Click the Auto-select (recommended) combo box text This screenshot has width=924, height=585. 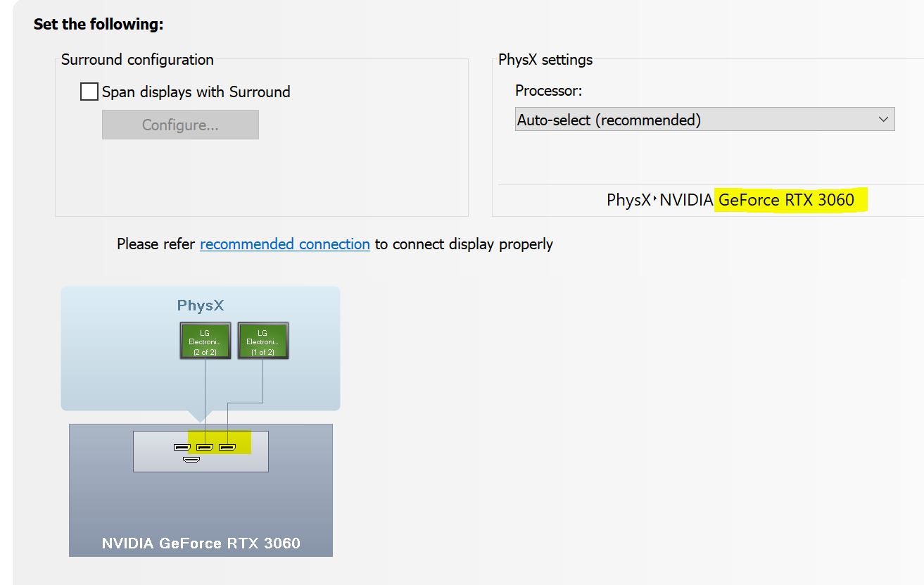tap(609, 120)
